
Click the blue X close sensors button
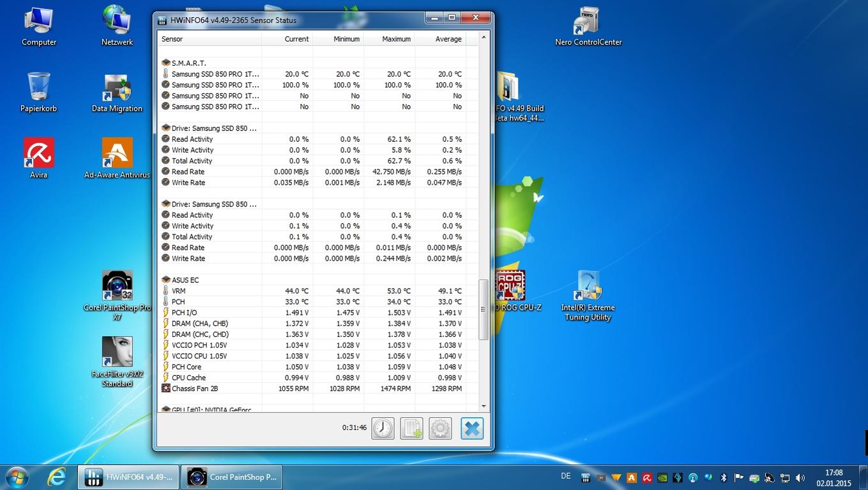[x=472, y=428]
